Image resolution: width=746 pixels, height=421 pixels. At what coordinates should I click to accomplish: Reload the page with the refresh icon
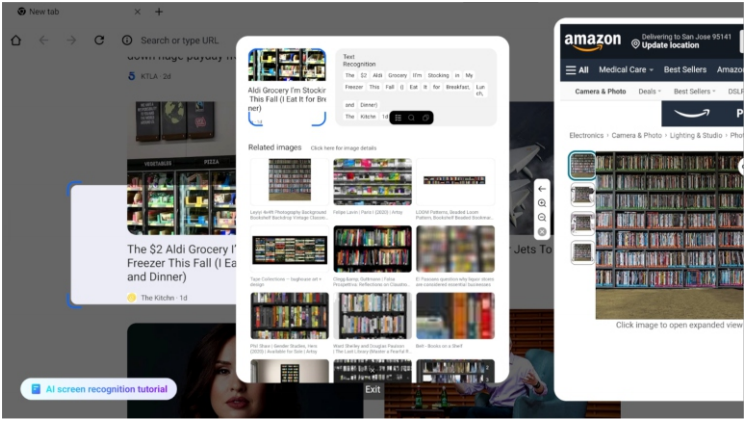[x=99, y=40]
